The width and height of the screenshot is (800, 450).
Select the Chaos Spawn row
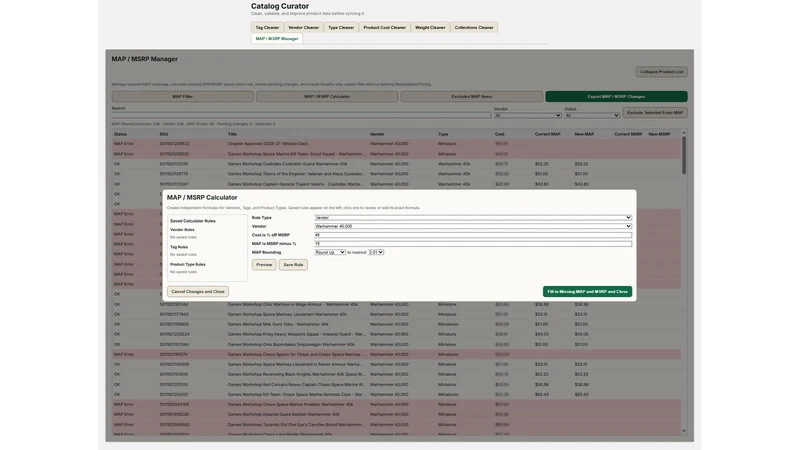396,355
